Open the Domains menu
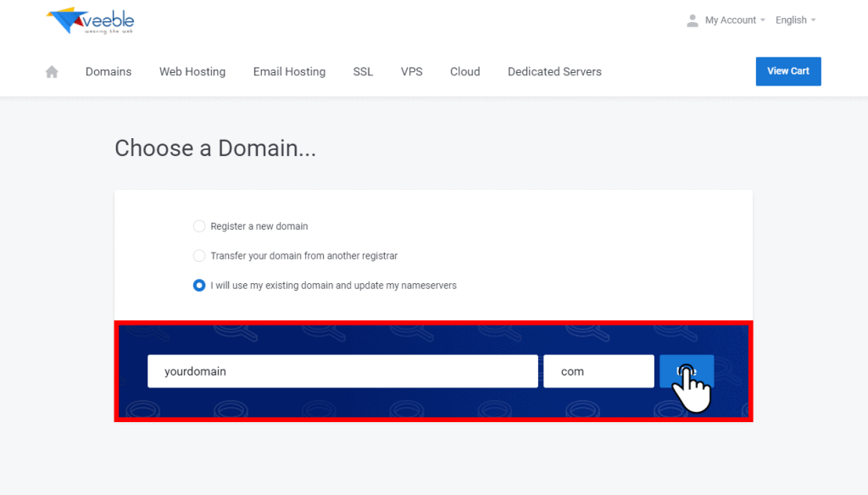868x495 pixels. (x=108, y=71)
